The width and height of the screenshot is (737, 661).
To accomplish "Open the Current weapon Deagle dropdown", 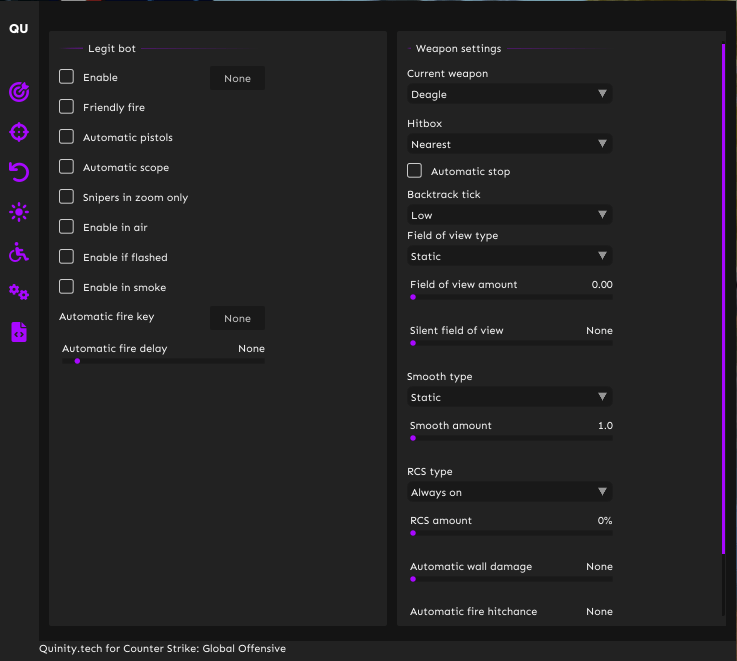I will click(x=510, y=94).
